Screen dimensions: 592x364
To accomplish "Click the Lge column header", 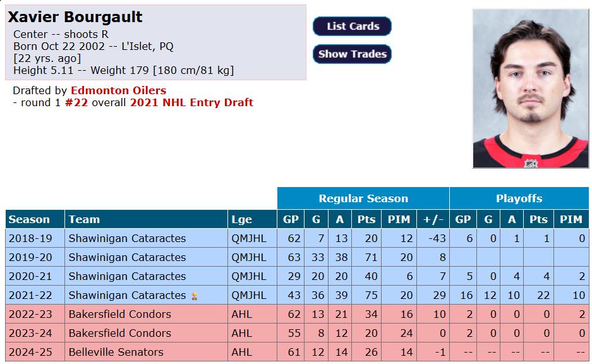I will point(252,219).
